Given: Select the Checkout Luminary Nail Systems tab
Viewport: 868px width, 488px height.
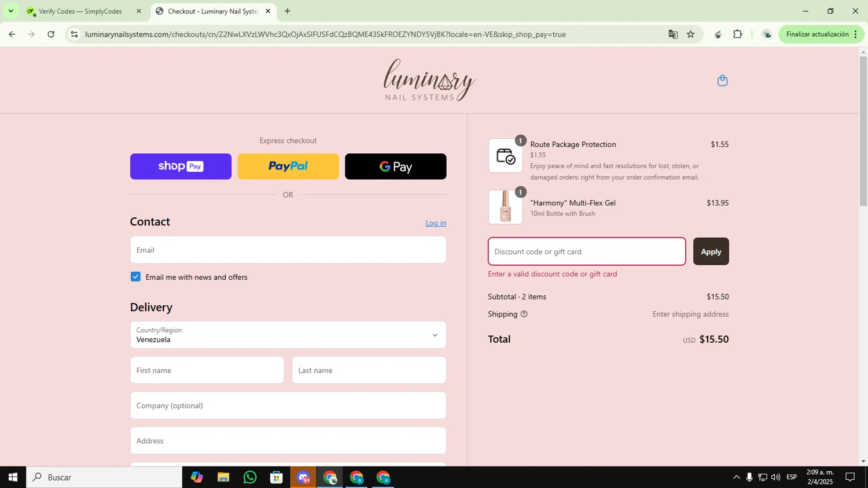Looking at the screenshot, I should (213, 11).
